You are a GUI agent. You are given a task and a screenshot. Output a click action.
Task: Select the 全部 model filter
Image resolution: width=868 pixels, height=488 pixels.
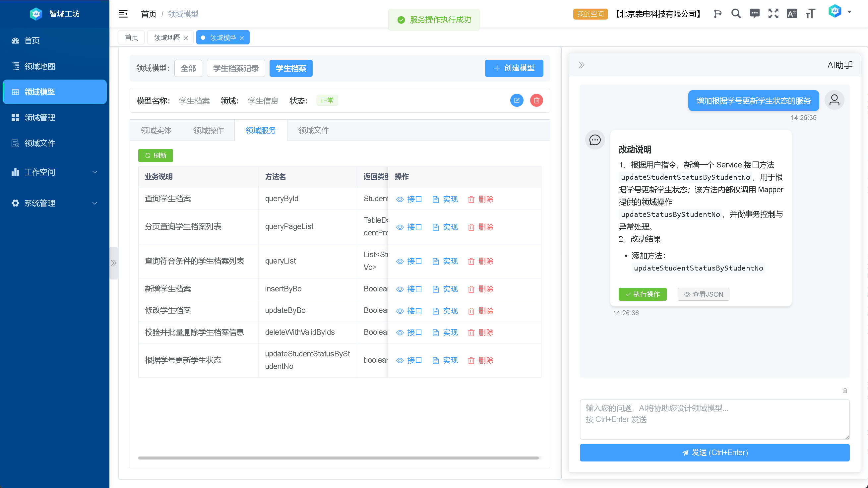click(188, 68)
